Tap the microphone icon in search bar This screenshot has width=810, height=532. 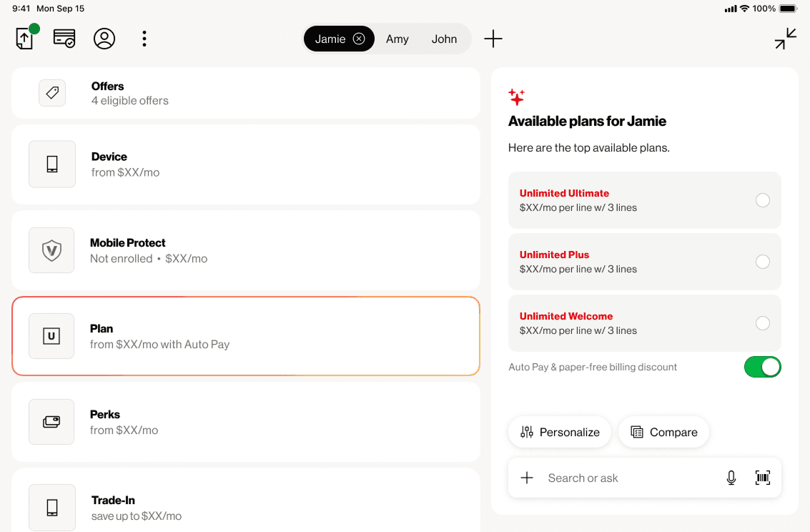coord(731,478)
